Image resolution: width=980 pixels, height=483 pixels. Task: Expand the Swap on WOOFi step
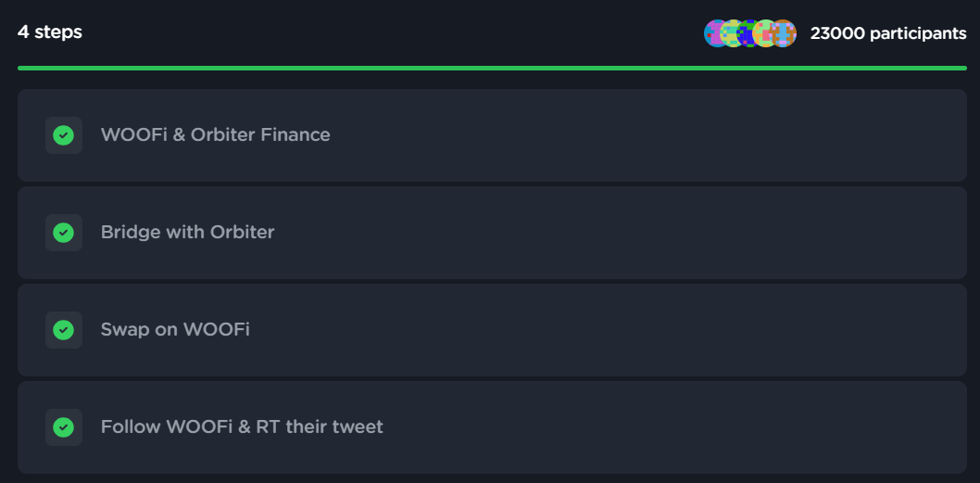[x=175, y=330]
